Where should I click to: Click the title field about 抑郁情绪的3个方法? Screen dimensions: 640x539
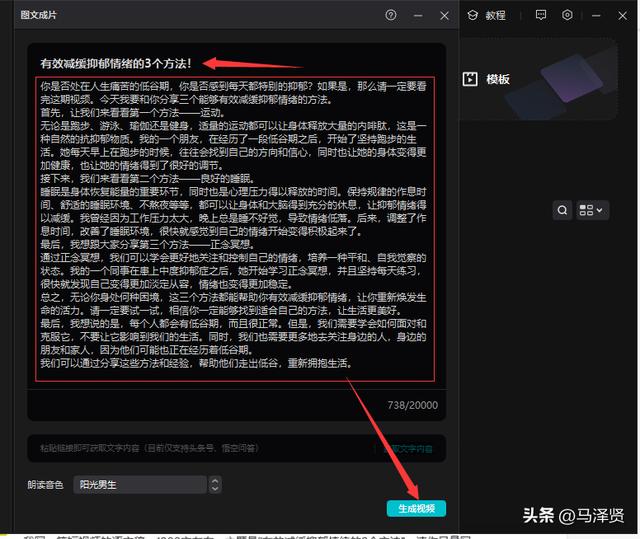[x=130, y=63]
